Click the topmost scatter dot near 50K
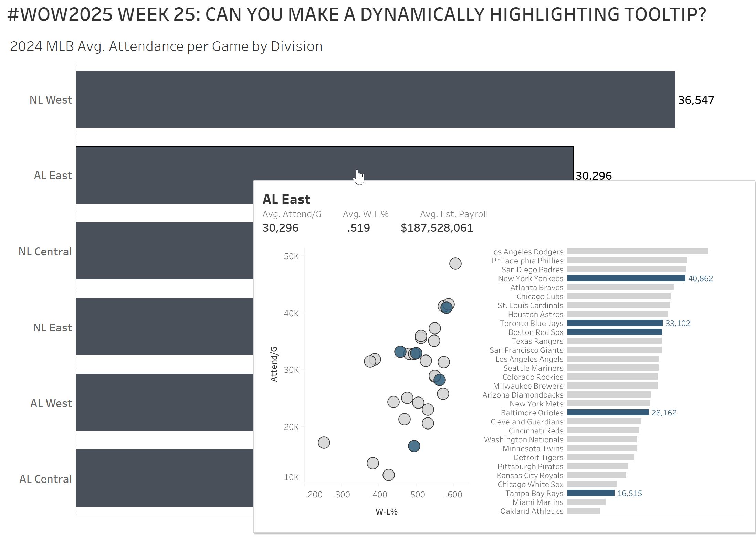 [455, 264]
